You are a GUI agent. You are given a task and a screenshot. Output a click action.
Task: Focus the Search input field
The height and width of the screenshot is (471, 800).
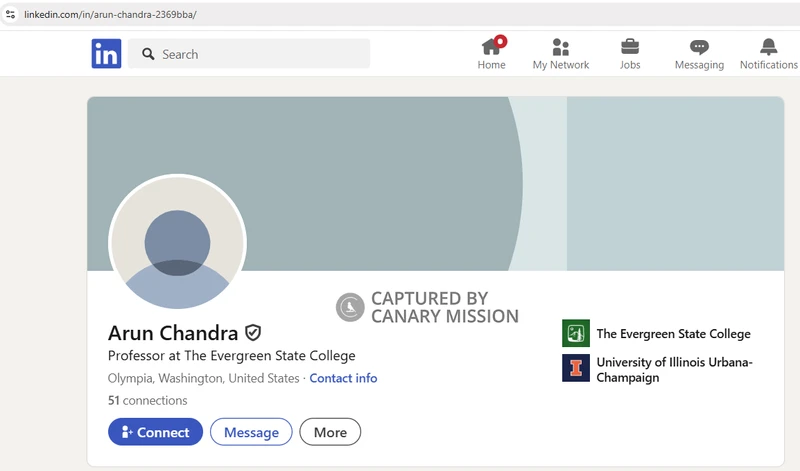point(249,54)
